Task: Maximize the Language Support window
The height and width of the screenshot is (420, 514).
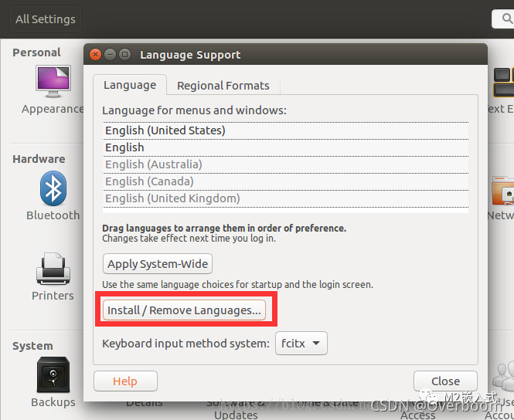Action: pos(125,54)
